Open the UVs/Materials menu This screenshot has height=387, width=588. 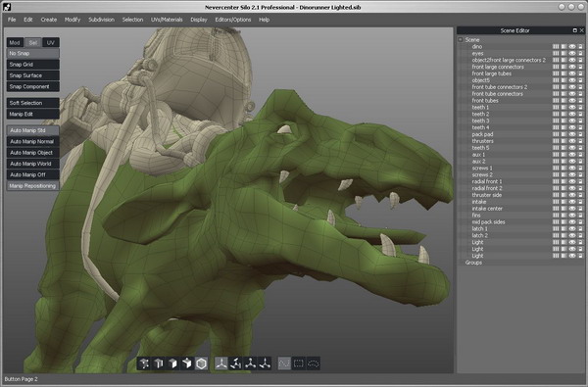167,20
